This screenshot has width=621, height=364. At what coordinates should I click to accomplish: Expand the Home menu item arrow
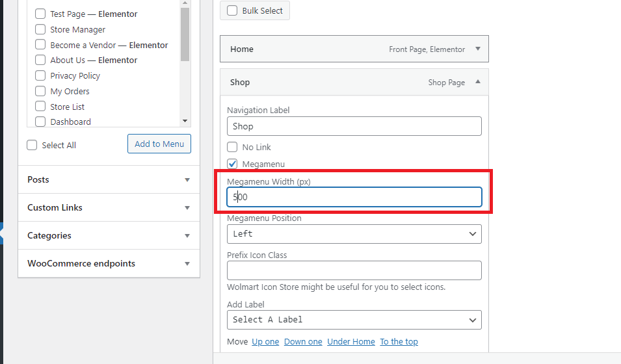[x=478, y=49]
